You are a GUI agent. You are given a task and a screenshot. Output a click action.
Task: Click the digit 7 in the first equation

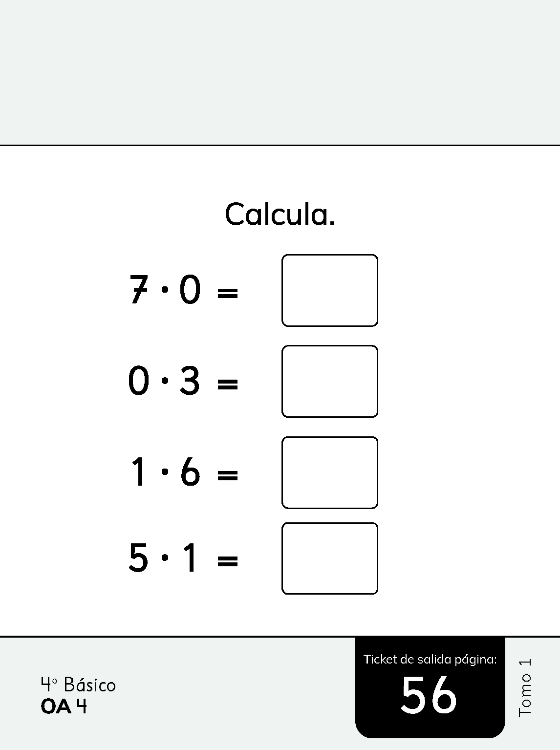point(139,289)
